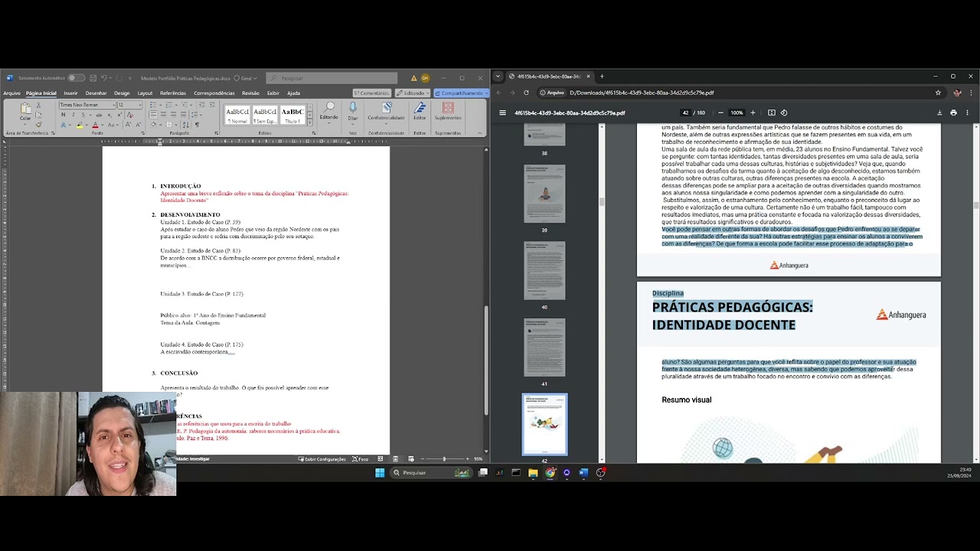This screenshot has width=980, height=551.
Task: Switch to the Desenhar ribbon tab
Action: coord(96,93)
